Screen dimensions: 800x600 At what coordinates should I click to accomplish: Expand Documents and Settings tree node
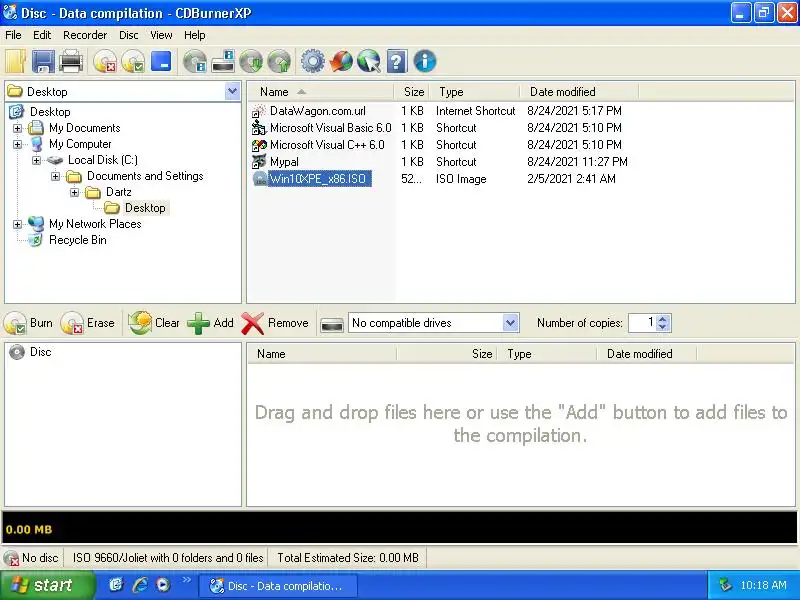click(x=56, y=177)
